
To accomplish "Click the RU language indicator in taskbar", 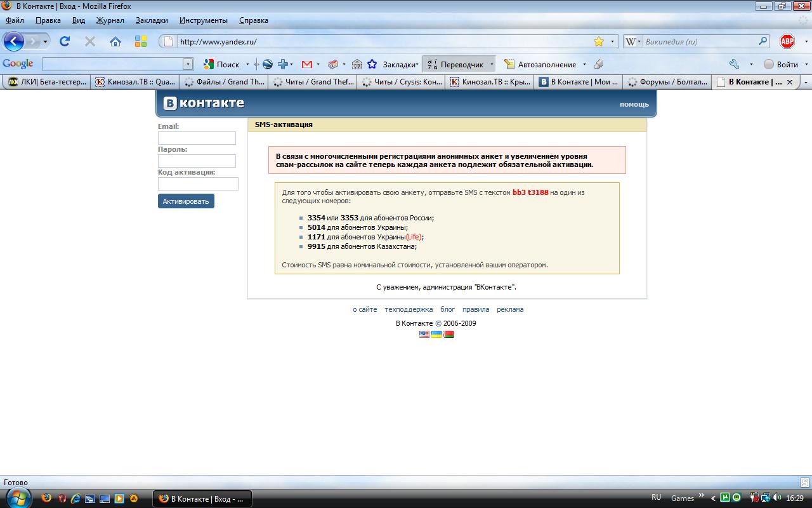I will click(x=656, y=497).
